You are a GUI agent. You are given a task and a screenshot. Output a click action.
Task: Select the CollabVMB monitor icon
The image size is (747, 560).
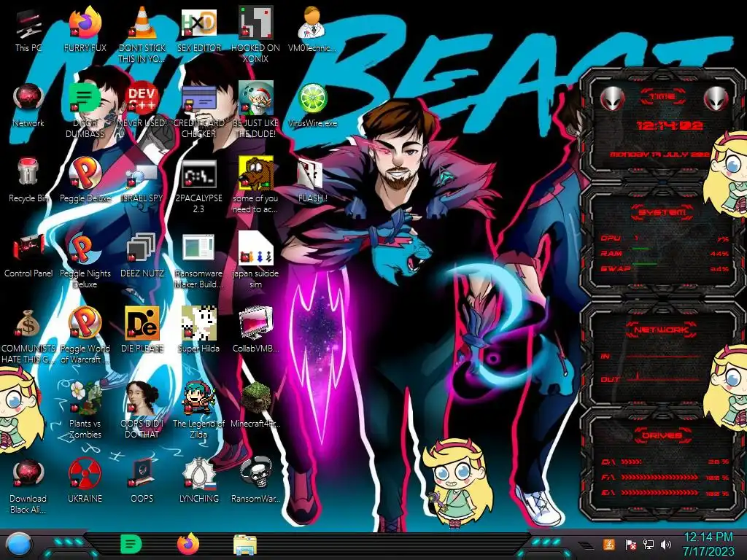coord(256,323)
